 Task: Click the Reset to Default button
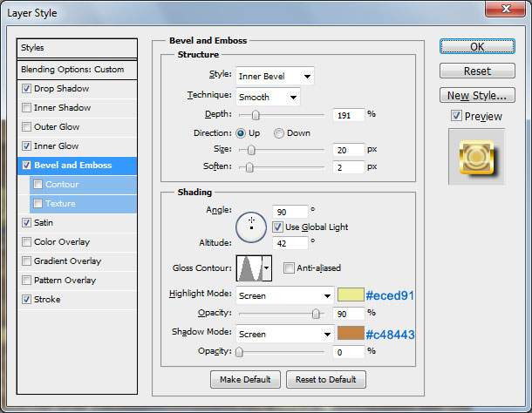(325, 379)
